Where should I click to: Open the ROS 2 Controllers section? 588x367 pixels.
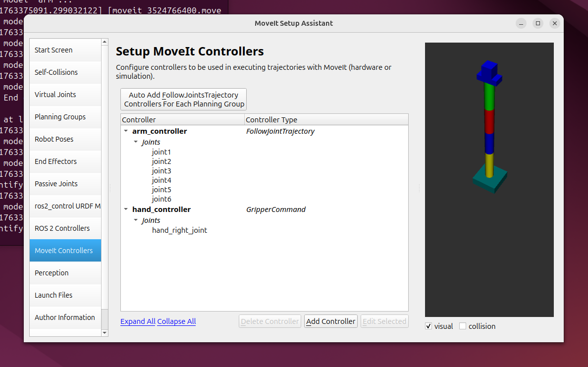pos(65,228)
